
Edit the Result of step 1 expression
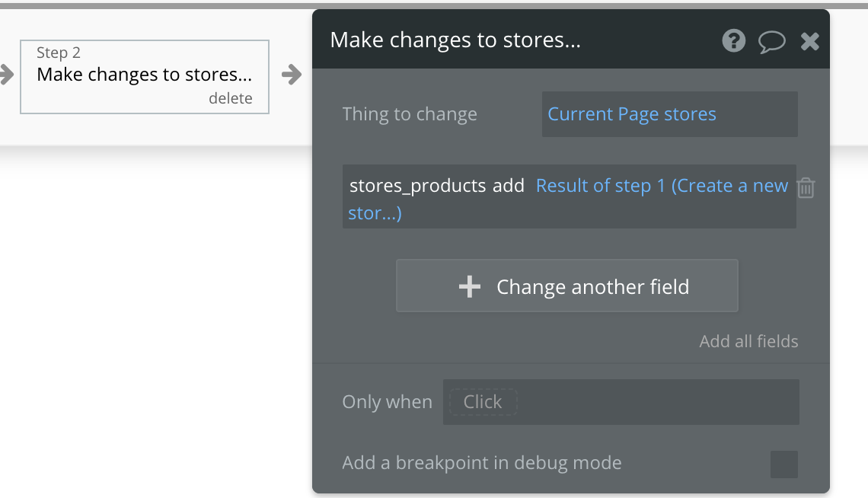(x=661, y=186)
